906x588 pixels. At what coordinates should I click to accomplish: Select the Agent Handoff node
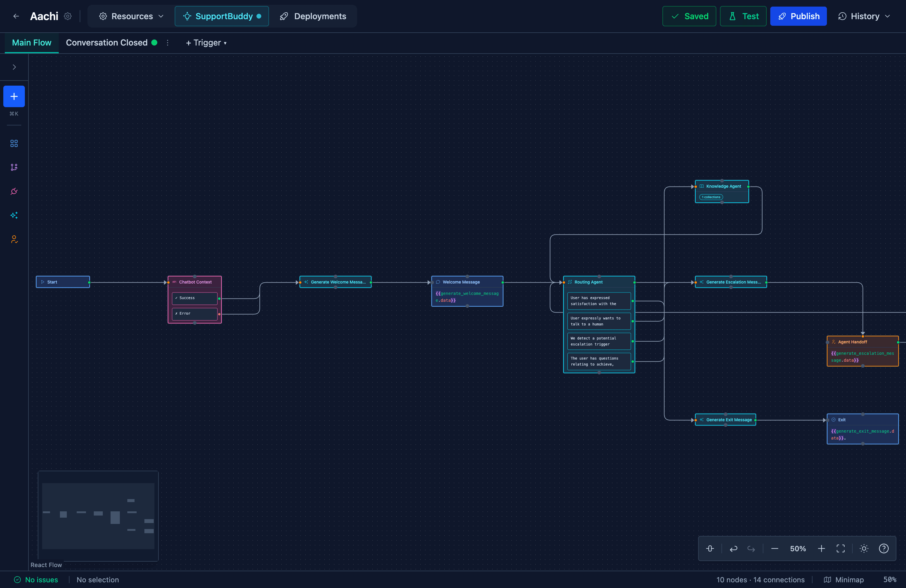[863, 351]
